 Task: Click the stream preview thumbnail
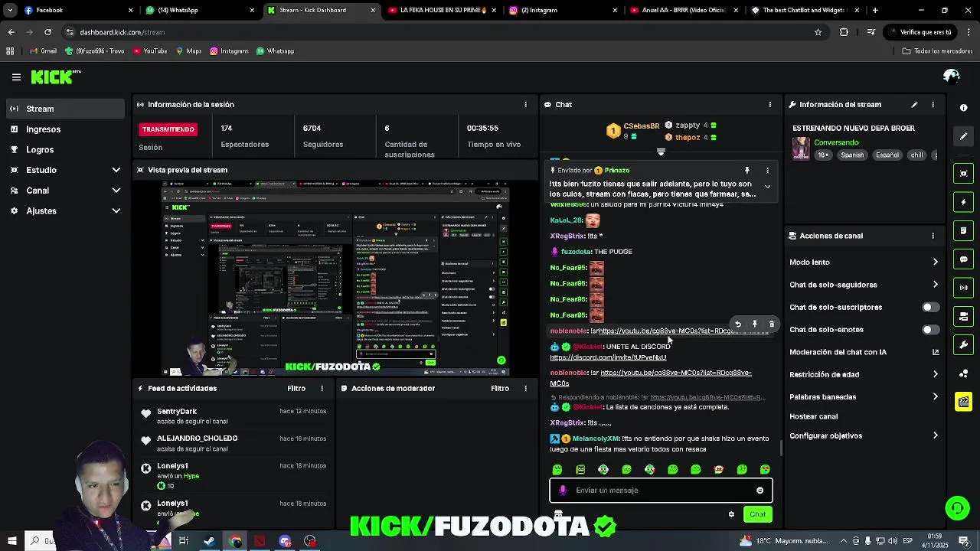[x=335, y=279]
